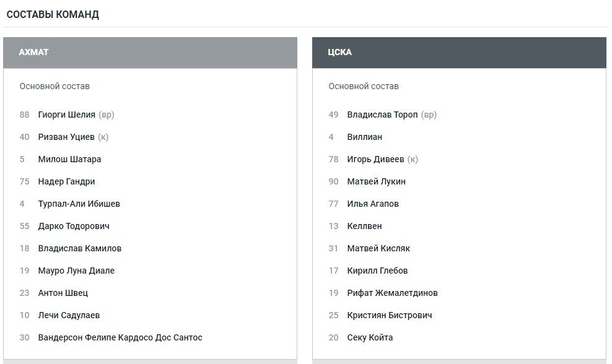Viewport: 612px width, 364px height.
Task: Open Турпал-Али Ибишев player page
Action: pos(79,204)
